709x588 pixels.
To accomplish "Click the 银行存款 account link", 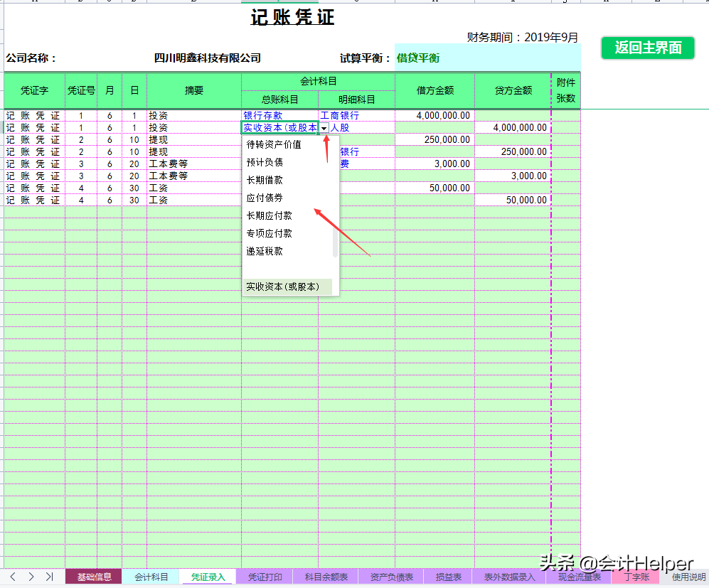I will [264, 115].
